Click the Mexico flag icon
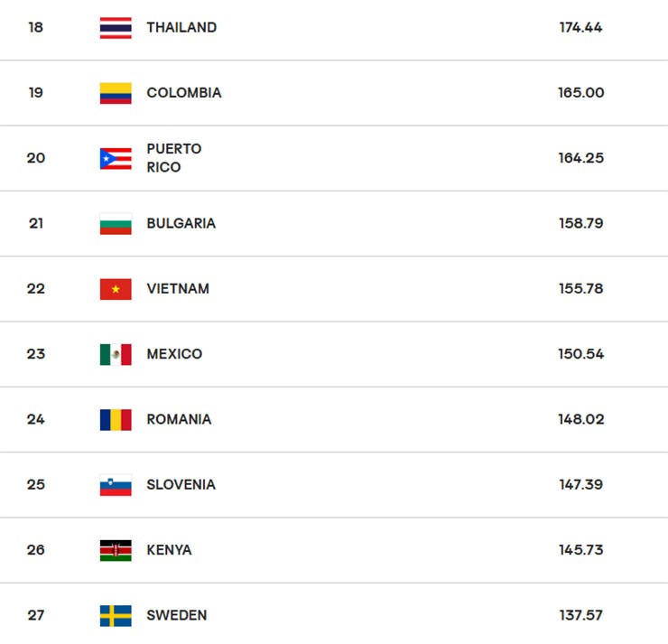The height and width of the screenshot is (644, 668). 116,354
